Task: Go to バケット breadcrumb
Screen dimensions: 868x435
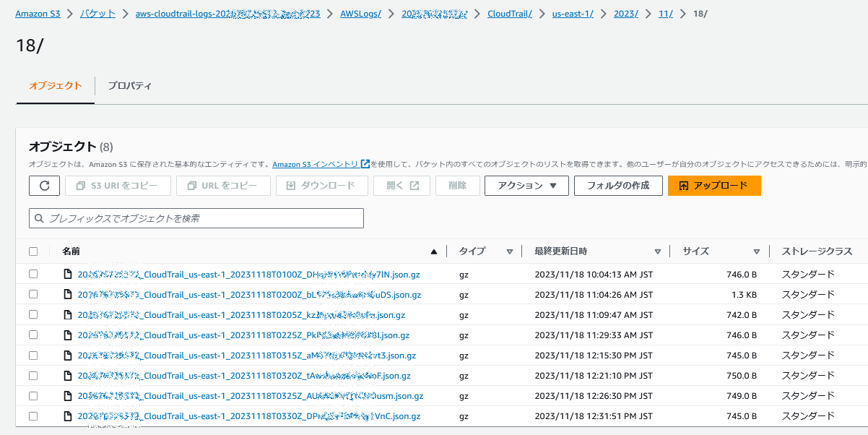Action: (98, 14)
